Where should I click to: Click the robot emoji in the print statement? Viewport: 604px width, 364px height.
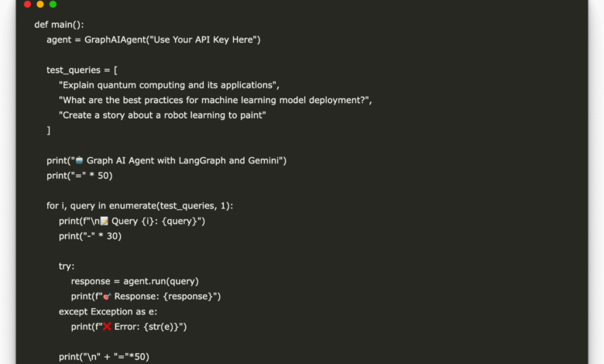pos(79,160)
